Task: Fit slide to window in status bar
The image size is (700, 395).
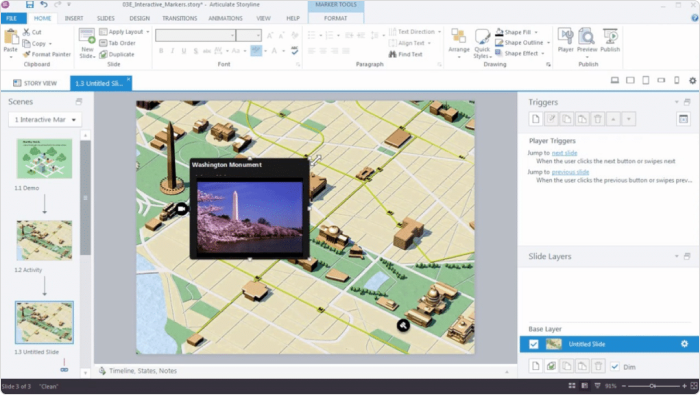Action: (694, 386)
